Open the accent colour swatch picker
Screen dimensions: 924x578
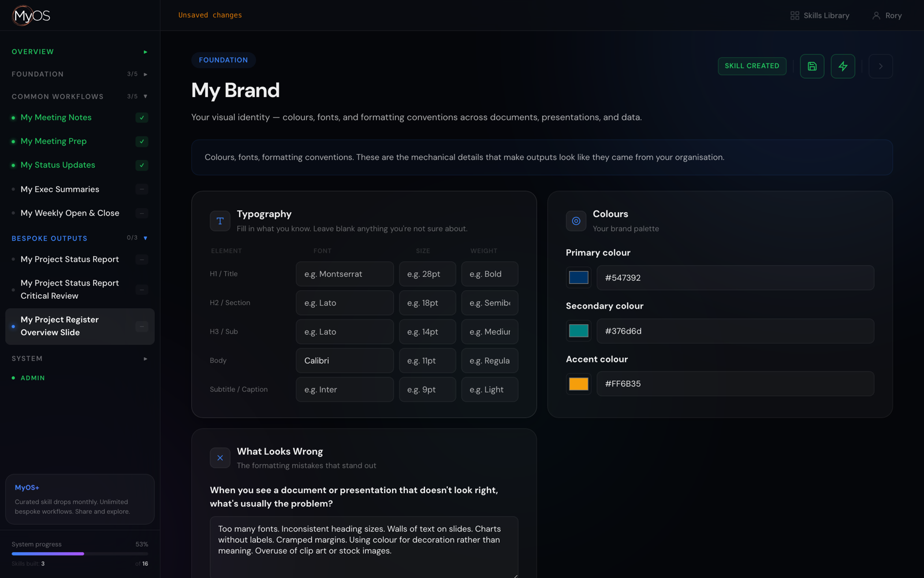pyautogui.click(x=579, y=384)
